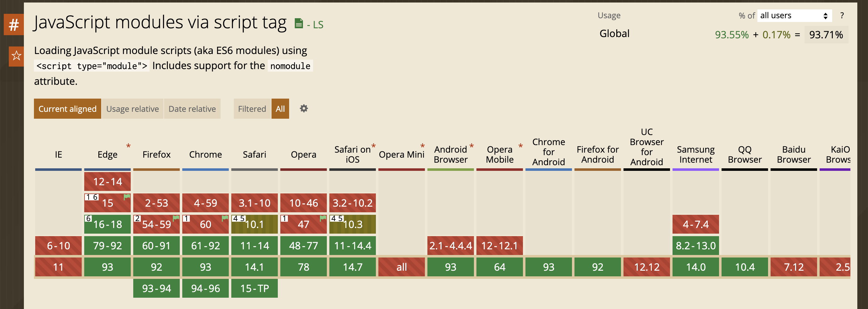
Task: Open the settings gear icon
Action: (x=304, y=108)
